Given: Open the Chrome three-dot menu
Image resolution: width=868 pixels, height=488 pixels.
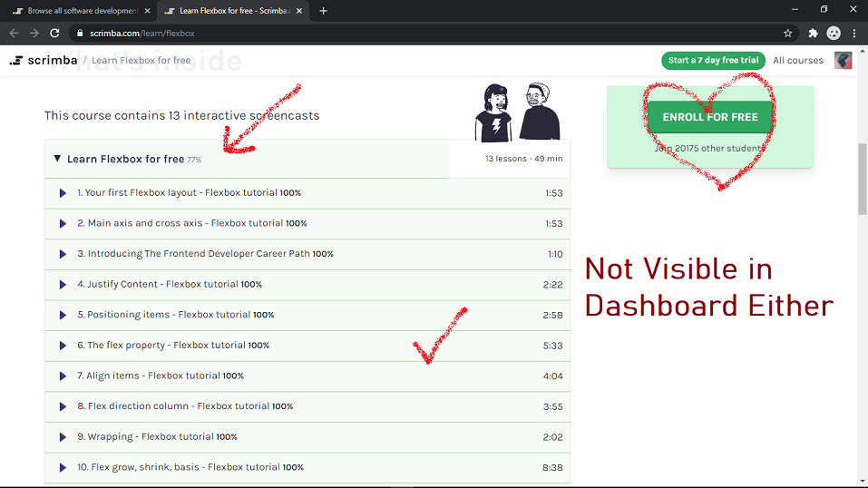Looking at the screenshot, I should coord(854,34).
